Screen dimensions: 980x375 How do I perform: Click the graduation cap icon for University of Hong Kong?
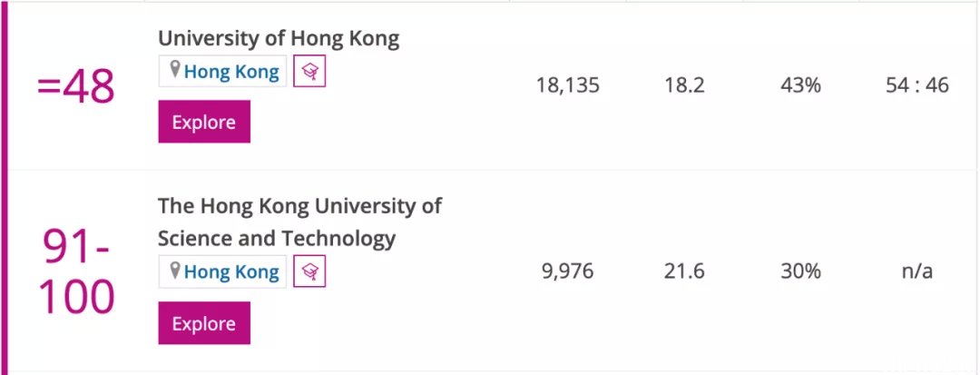(x=309, y=71)
